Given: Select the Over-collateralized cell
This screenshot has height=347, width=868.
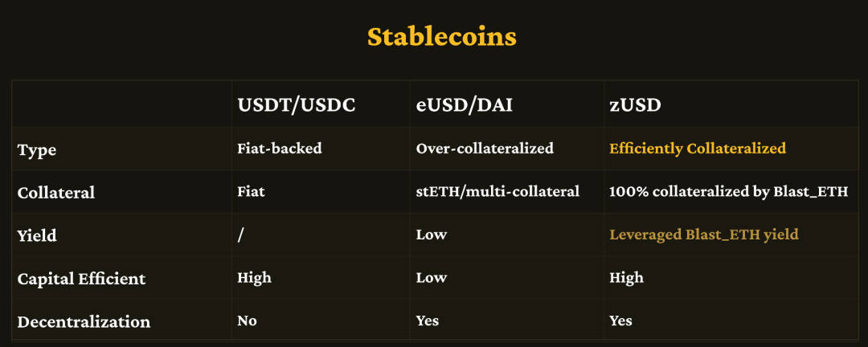Looking at the screenshot, I should tap(485, 149).
